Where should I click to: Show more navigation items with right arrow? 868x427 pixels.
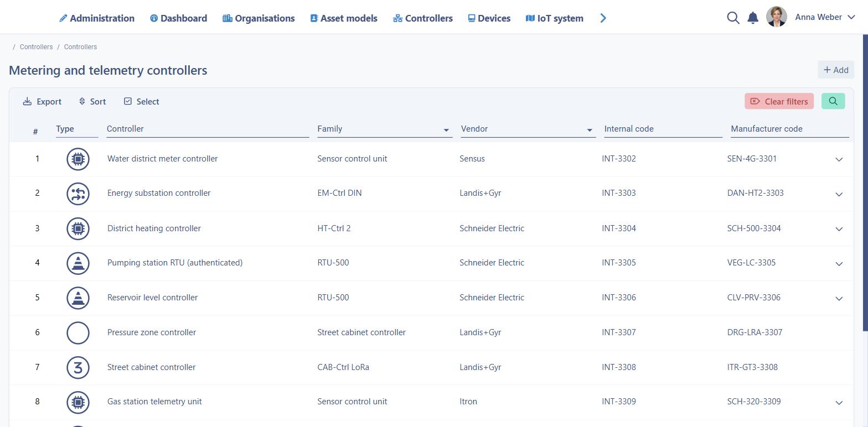603,18
